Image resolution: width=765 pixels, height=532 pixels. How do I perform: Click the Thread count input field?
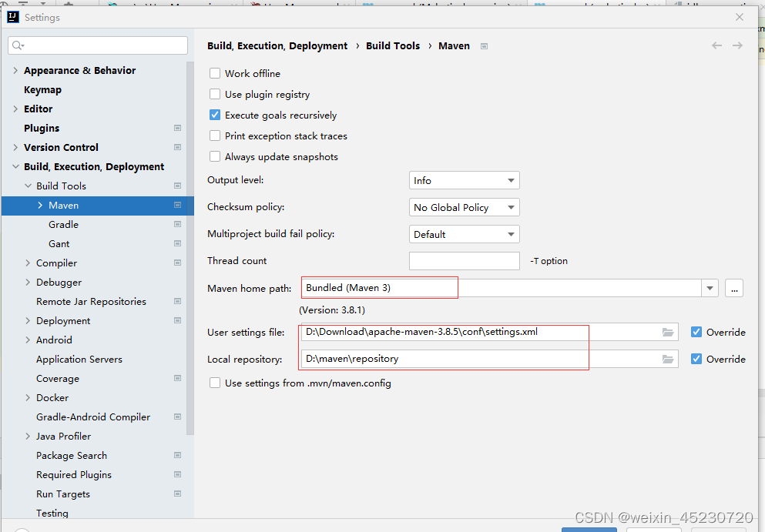[x=464, y=261]
